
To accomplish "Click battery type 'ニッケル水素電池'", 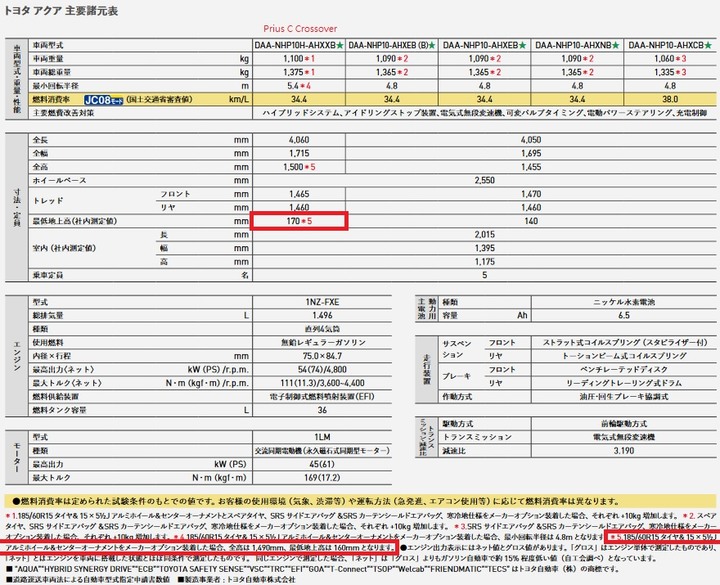I will coord(624,302).
